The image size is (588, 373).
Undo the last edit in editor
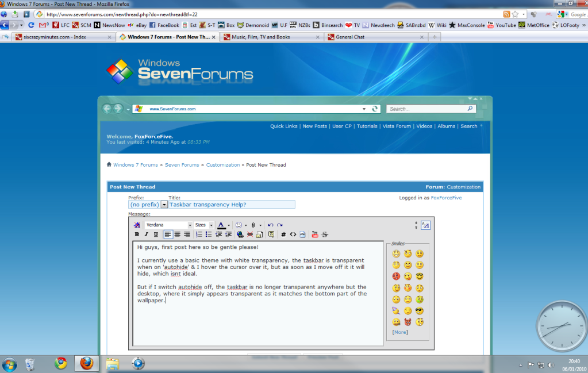tap(270, 225)
